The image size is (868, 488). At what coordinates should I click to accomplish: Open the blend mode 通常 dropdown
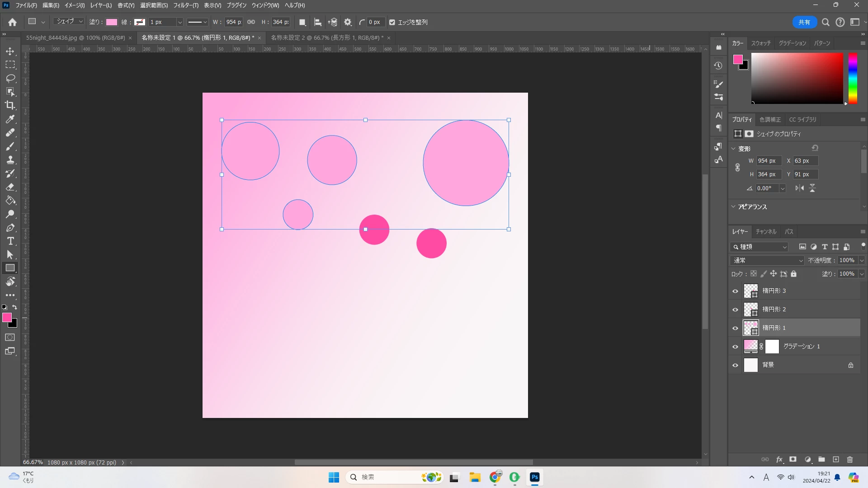[767, 260]
